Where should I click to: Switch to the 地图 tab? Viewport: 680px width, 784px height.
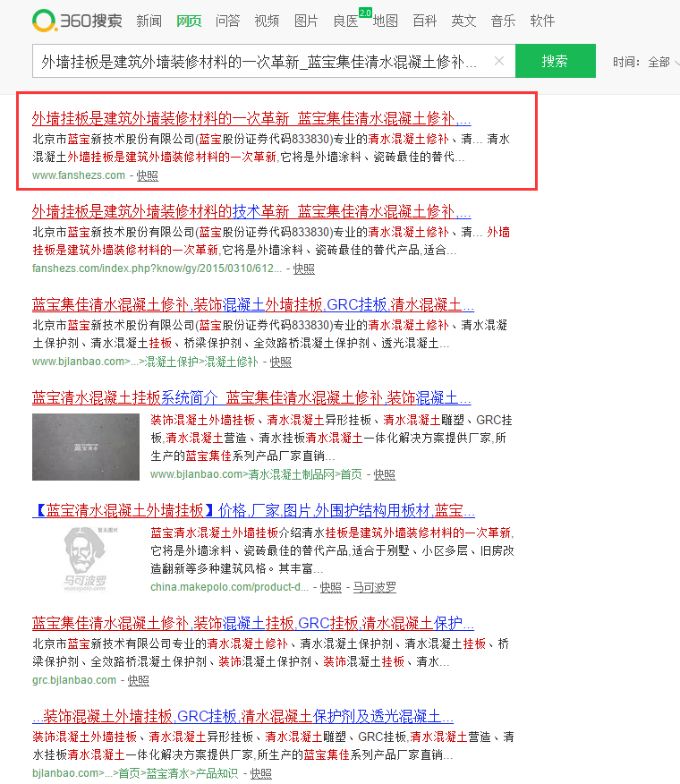385,21
